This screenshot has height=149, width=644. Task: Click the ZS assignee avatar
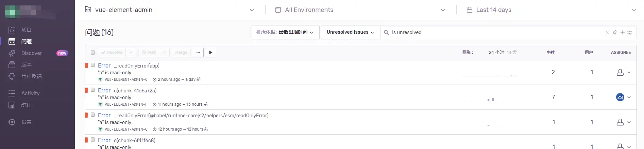pyautogui.click(x=620, y=97)
